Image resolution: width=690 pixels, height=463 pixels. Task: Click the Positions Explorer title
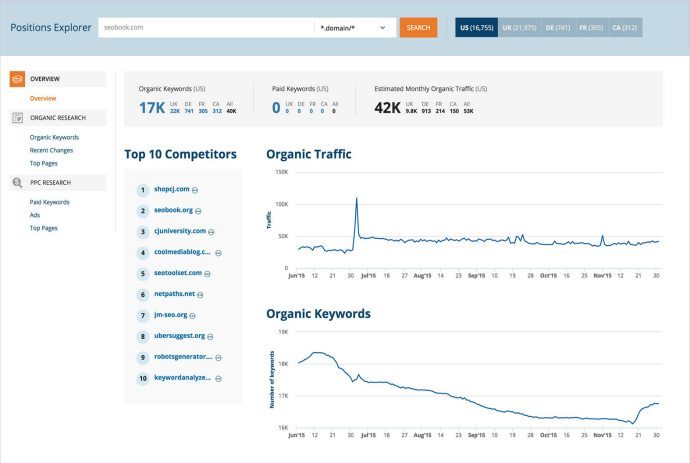[x=51, y=28]
